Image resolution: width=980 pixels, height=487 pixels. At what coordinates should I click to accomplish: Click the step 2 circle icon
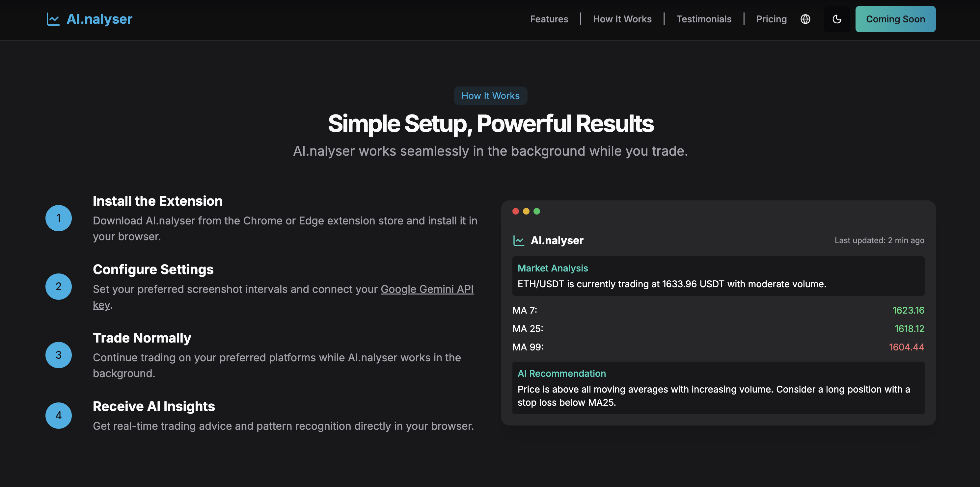(x=59, y=286)
